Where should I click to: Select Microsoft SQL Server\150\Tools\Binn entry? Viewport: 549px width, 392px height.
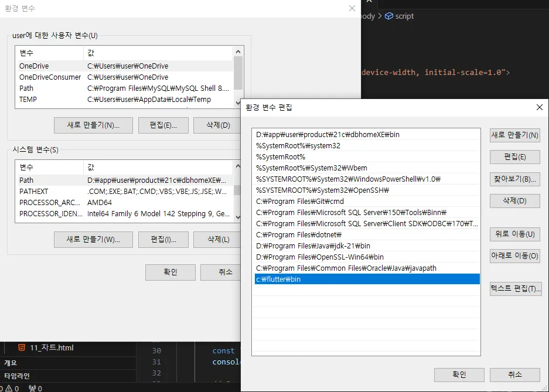(367, 213)
